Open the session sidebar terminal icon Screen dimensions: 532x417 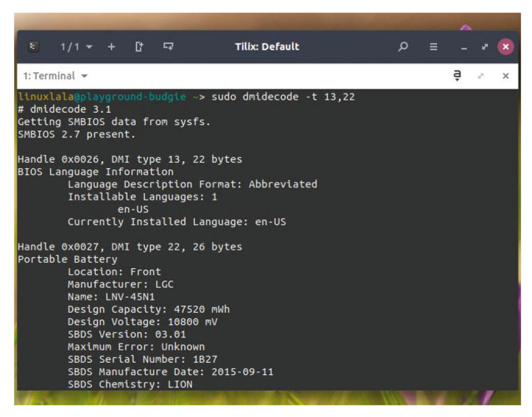pyautogui.click(x=33, y=47)
